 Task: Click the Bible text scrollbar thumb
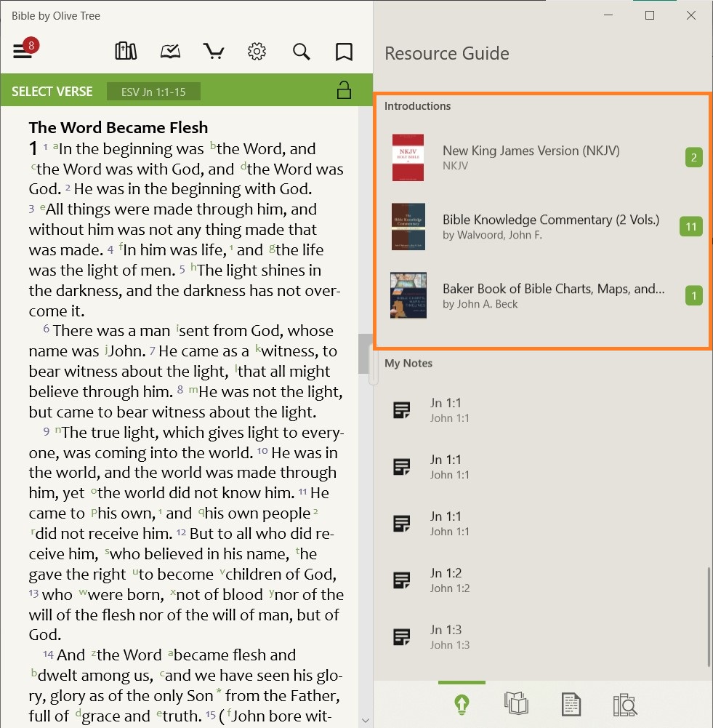tap(365, 353)
